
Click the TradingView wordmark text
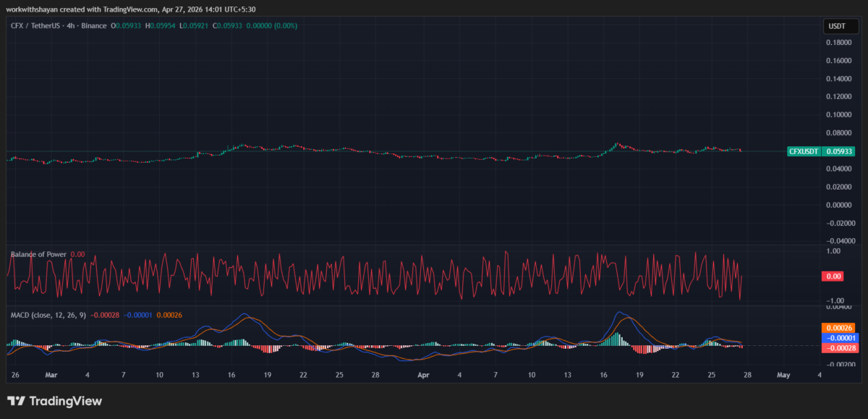pos(67,401)
